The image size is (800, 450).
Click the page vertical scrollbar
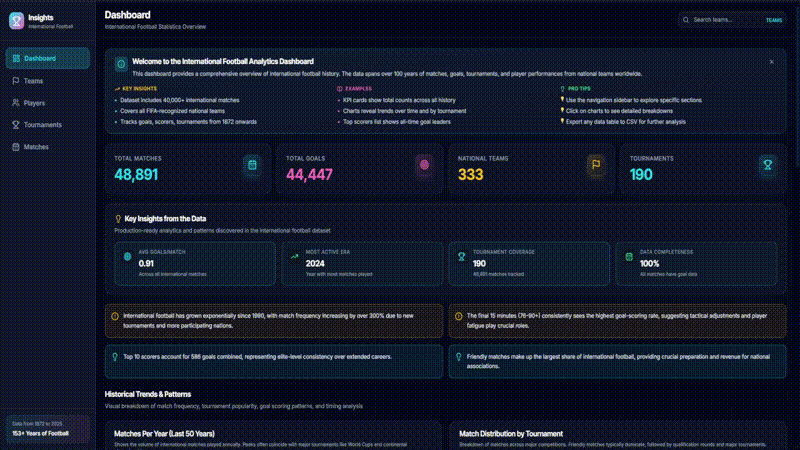797,87
